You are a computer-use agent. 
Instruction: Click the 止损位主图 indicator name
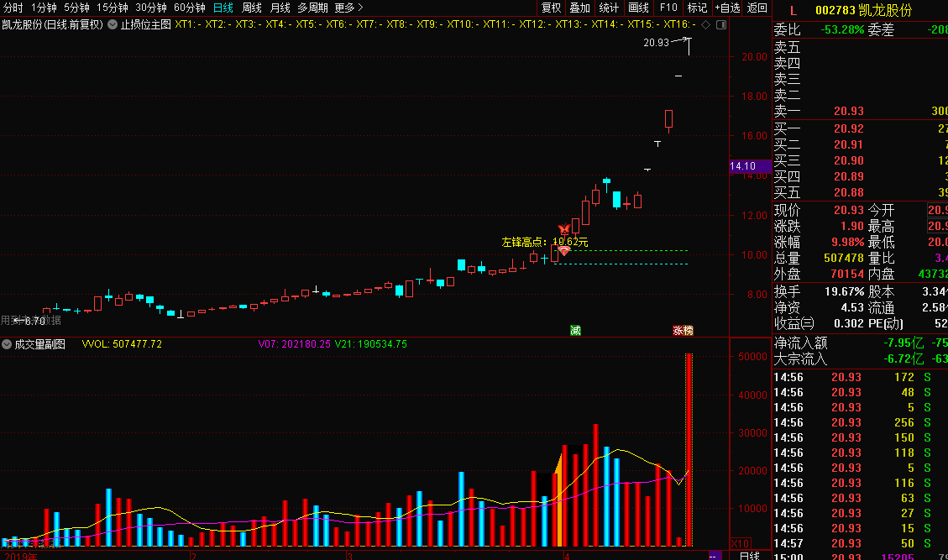pos(146,25)
